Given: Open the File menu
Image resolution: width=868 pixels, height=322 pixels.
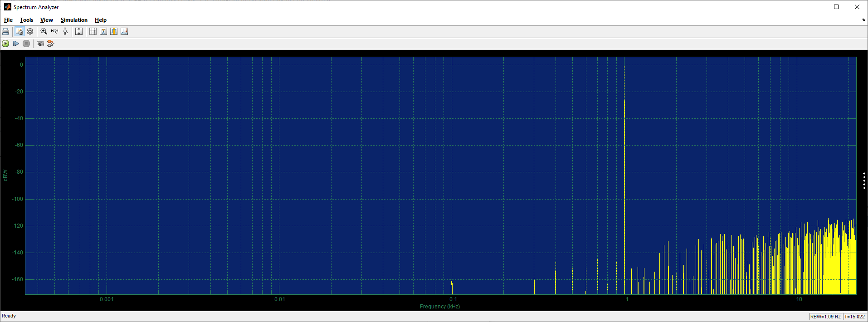Looking at the screenshot, I should (8, 20).
